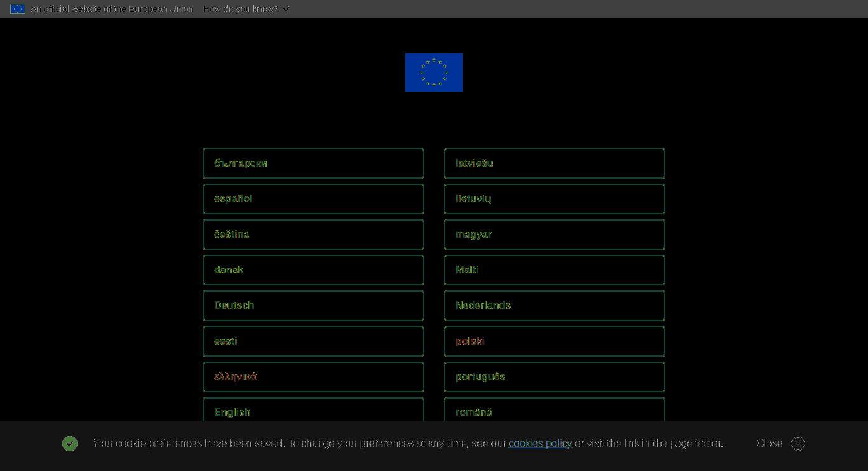Choose English as the language
This screenshot has height=471, width=868.
tap(313, 410)
